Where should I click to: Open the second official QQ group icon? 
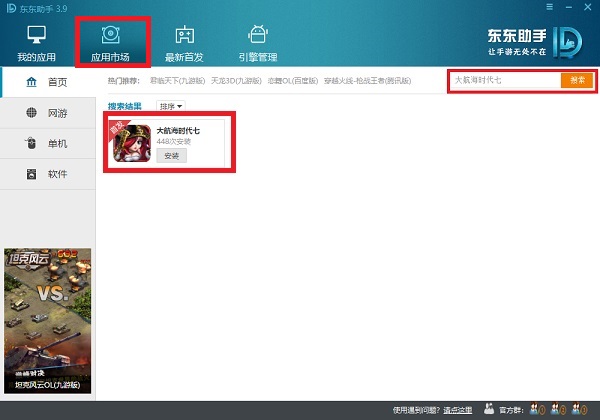558,409
